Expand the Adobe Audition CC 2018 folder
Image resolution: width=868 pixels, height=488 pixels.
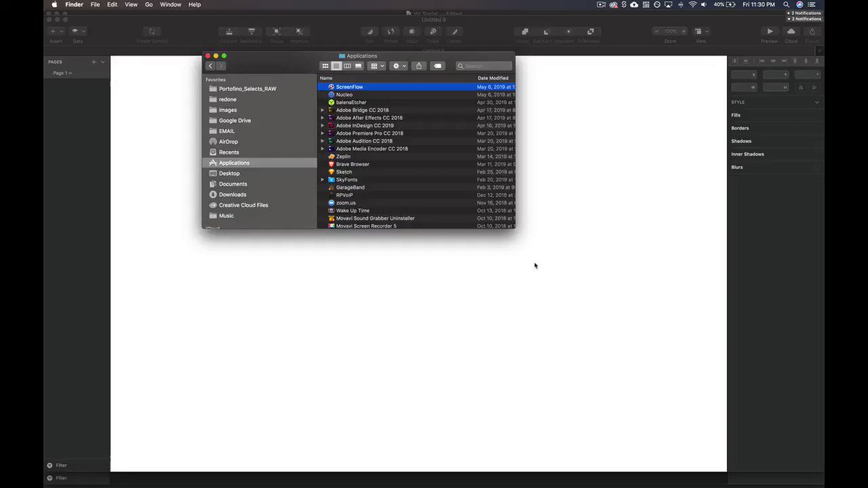click(323, 141)
